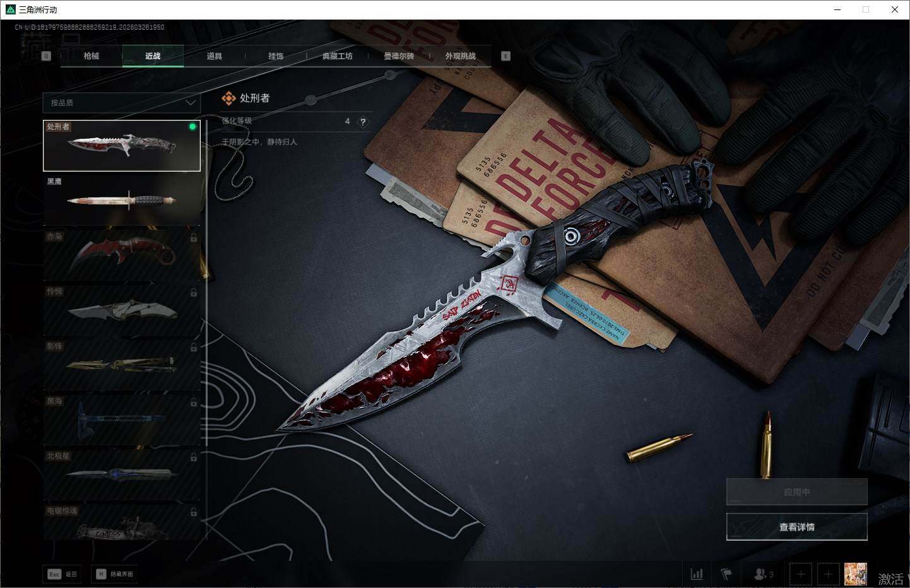Open the 曼德尔砖 tab
Image resolution: width=910 pixels, height=588 pixels.
[x=399, y=56]
